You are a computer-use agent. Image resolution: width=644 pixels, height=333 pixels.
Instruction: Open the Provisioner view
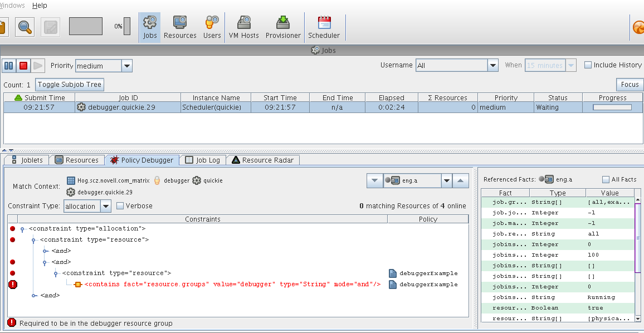(x=283, y=27)
